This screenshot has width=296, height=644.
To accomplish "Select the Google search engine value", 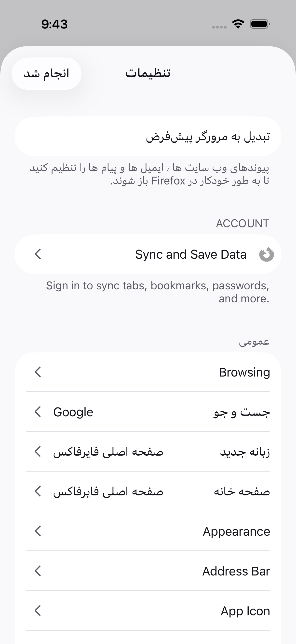I will pyautogui.click(x=73, y=412).
